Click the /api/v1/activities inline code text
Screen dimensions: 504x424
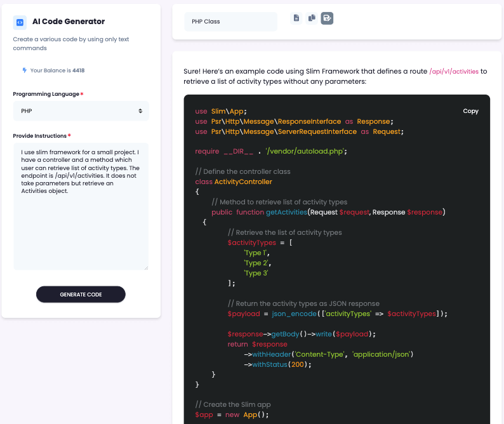pyautogui.click(x=454, y=71)
